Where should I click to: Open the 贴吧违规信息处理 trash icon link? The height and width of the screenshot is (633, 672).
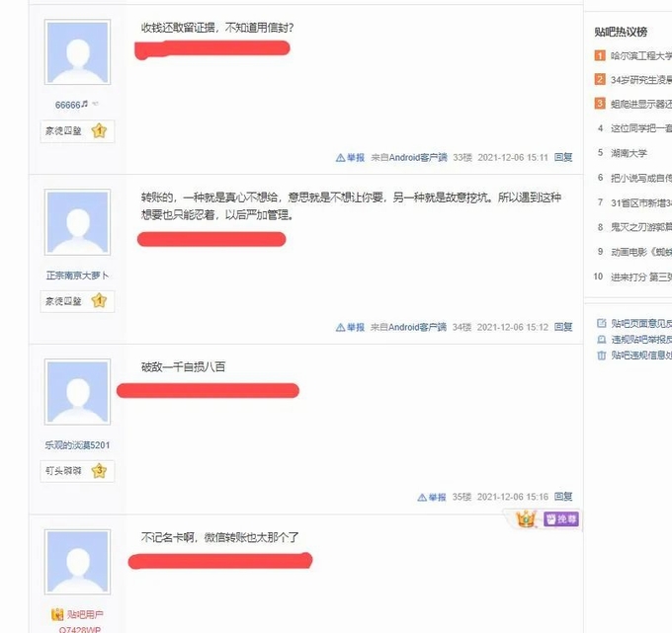click(x=602, y=356)
